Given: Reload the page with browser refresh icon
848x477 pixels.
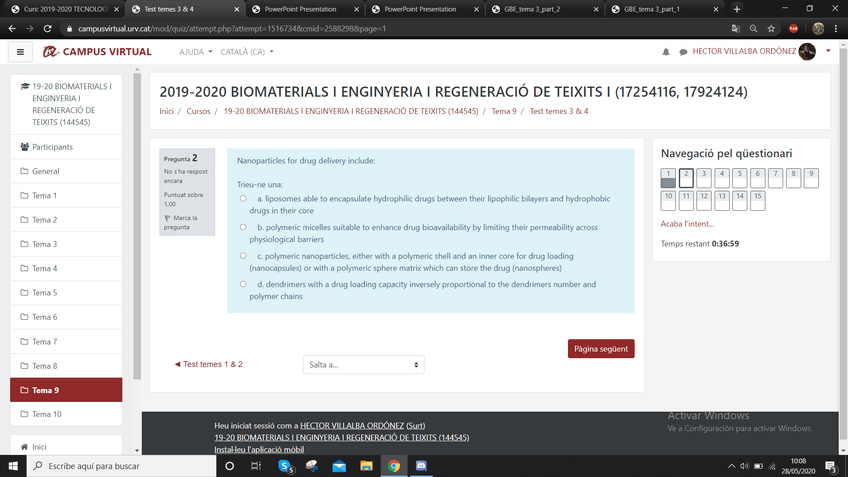Looking at the screenshot, I should [48, 28].
